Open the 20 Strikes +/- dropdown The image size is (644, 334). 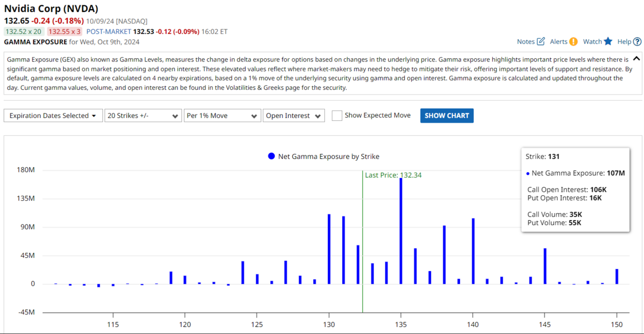[x=142, y=115]
